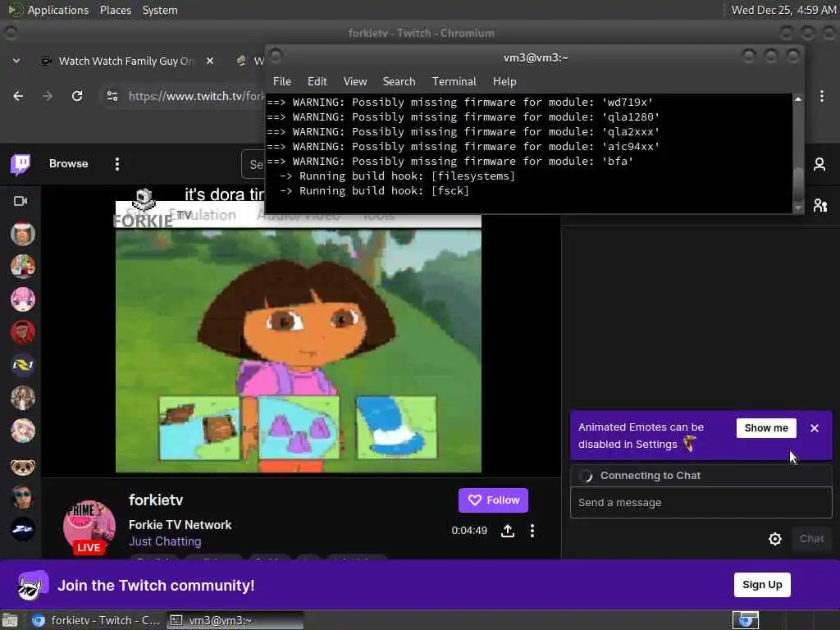Viewport: 840px width, 630px height.
Task: Click the terminal scrollbar down arrow
Action: [x=797, y=208]
